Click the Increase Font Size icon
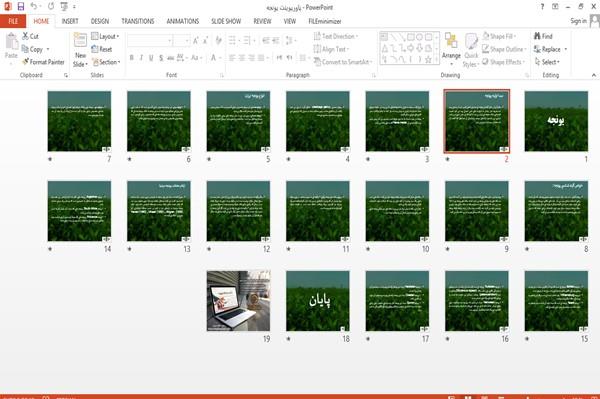600x399 pixels. click(x=196, y=40)
